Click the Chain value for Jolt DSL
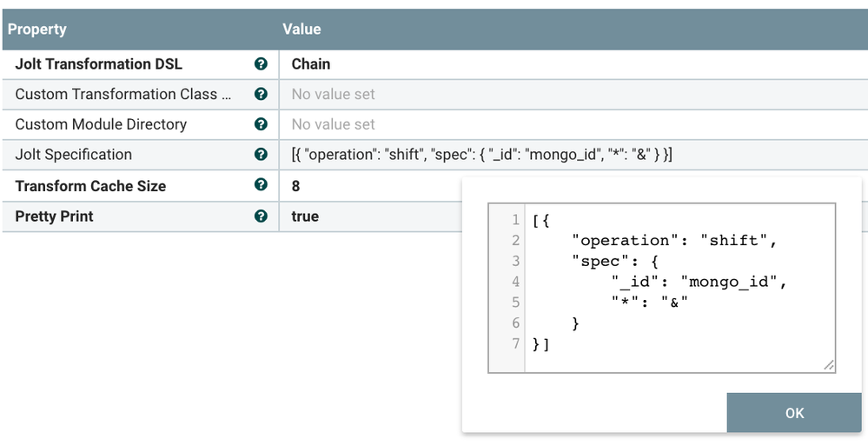 [x=311, y=64]
